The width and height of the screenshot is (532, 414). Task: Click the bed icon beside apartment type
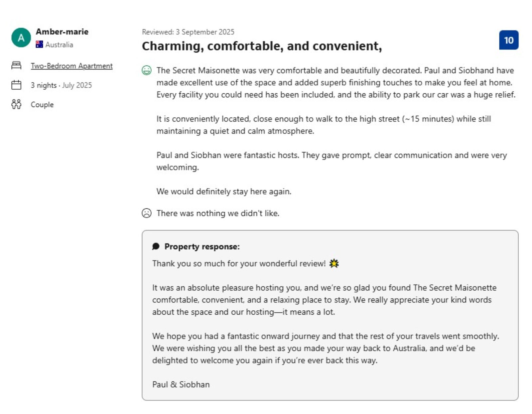(x=16, y=65)
